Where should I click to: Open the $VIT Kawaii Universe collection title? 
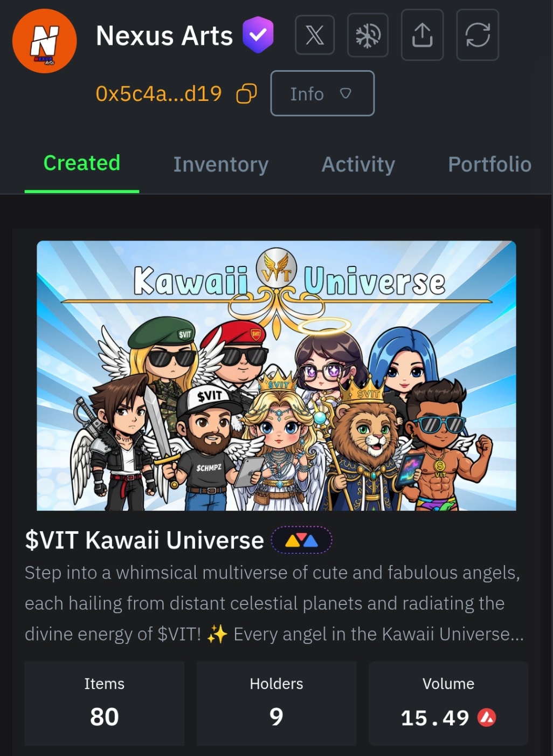coord(144,540)
